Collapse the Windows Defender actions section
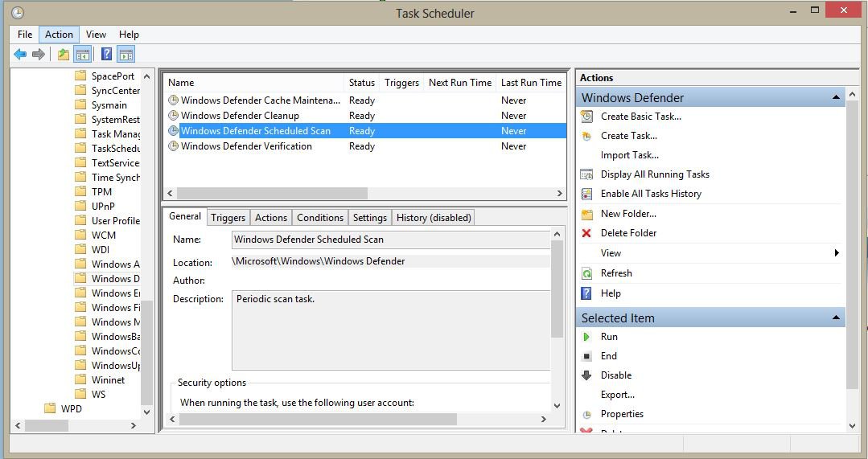This screenshot has width=868, height=459. pyautogui.click(x=836, y=98)
